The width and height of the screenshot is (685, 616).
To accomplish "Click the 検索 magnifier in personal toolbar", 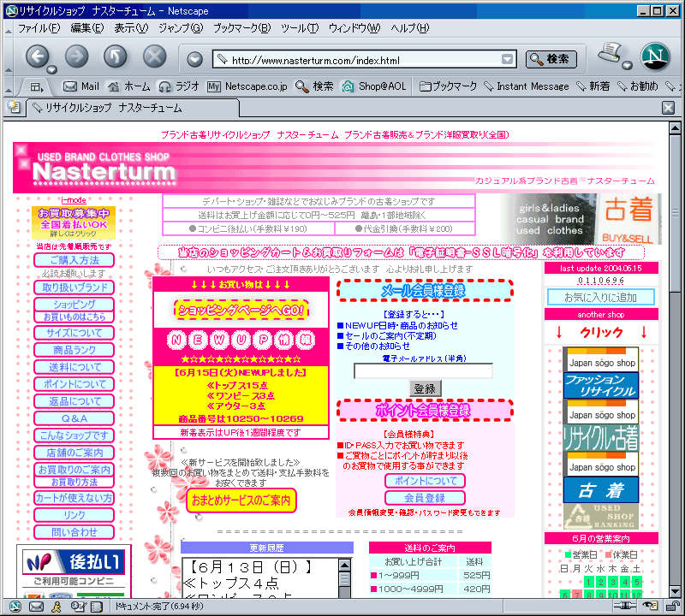I will [x=314, y=86].
